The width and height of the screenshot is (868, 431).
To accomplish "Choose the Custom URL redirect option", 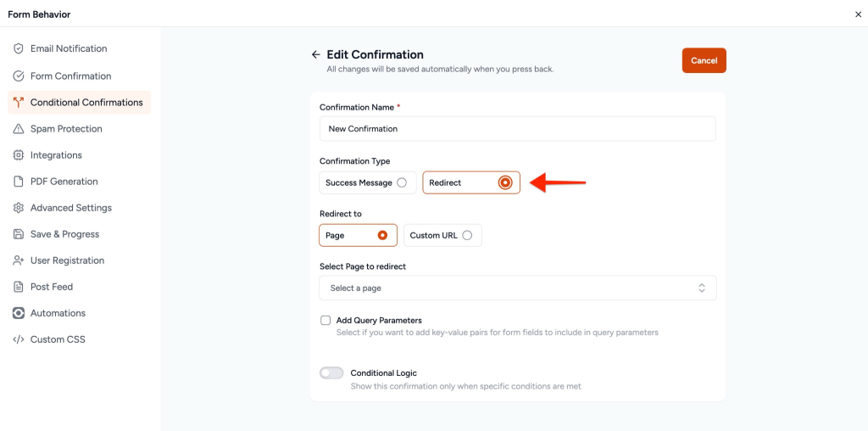I will [467, 235].
